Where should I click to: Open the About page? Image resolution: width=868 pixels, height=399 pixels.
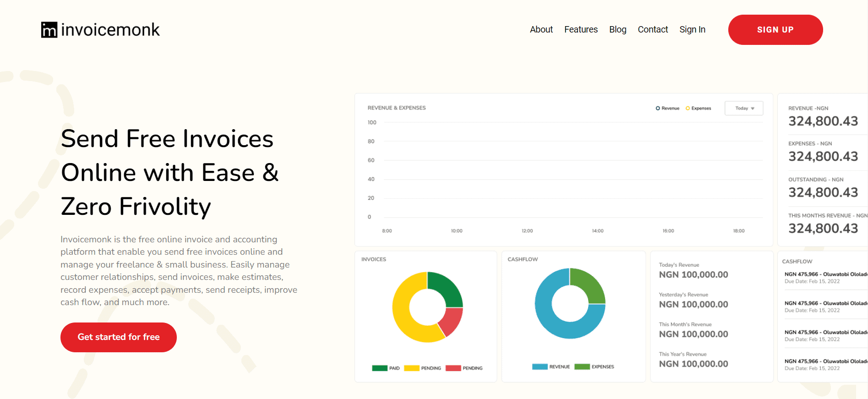[x=541, y=29]
